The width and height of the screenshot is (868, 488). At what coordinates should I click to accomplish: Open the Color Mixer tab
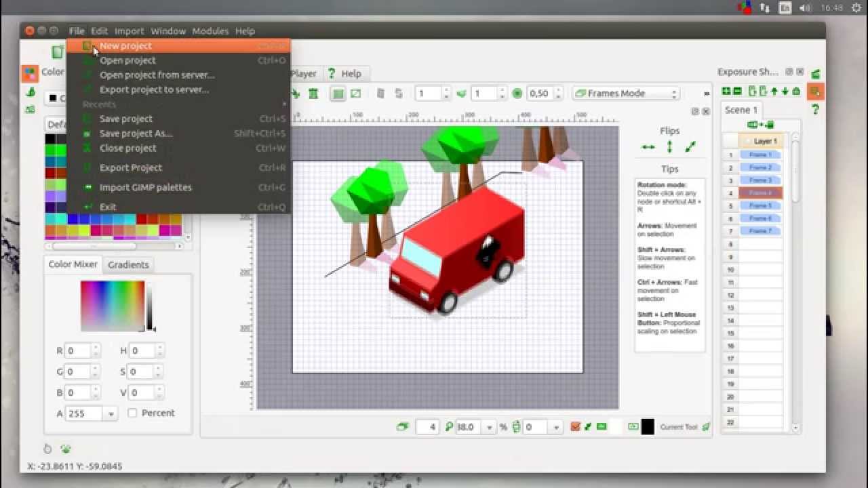(x=73, y=264)
